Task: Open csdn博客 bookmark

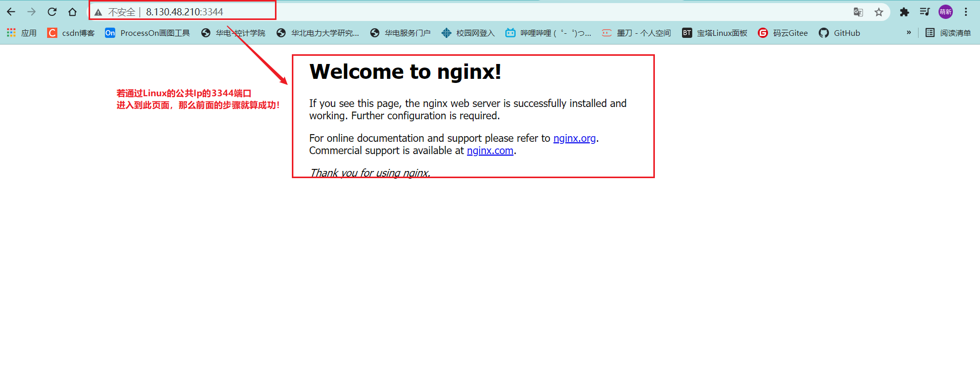Action: [71, 33]
